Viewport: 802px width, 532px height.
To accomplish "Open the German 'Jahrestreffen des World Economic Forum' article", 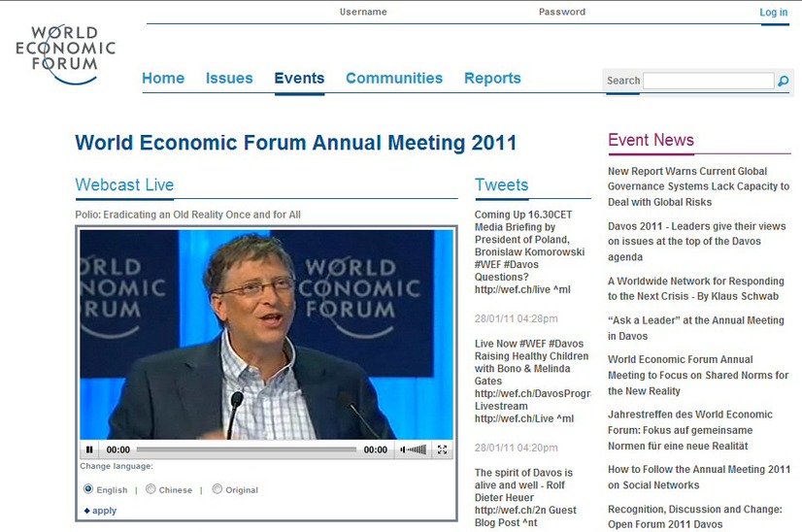I will pyautogui.click(x=690, y=430).
